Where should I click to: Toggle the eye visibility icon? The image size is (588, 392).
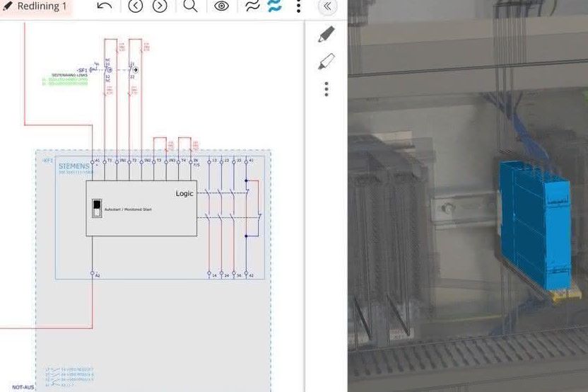[221, 6]
